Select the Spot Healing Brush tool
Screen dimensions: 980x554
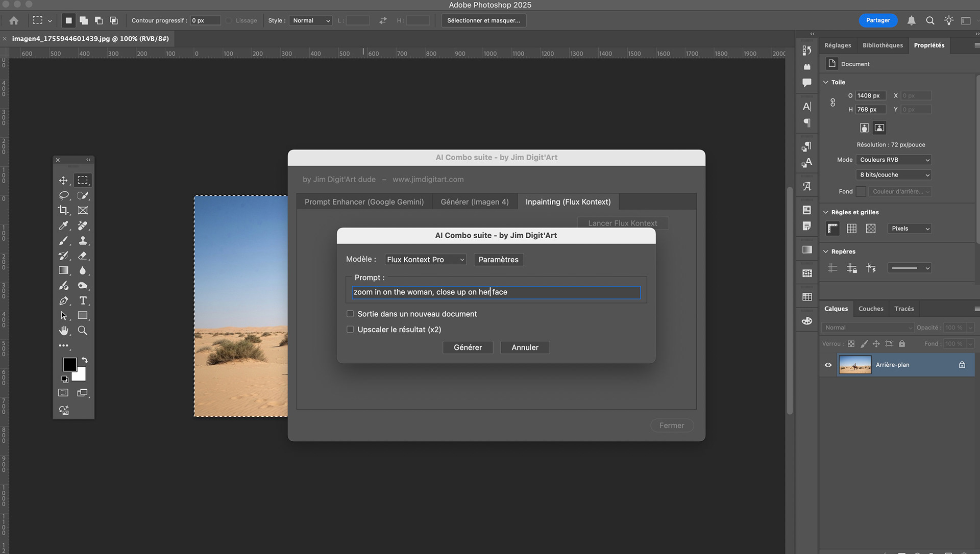[83, 225]
